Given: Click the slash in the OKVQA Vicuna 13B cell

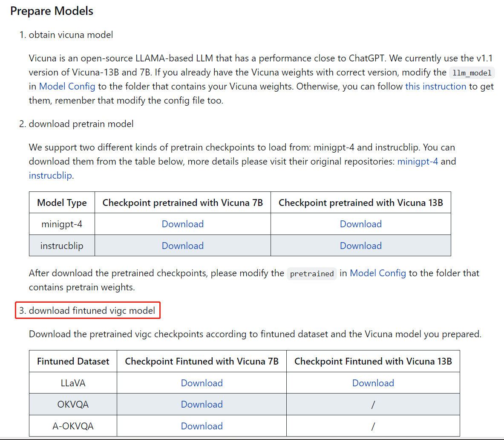Looking at the screenshot, I should coord(373,404).
